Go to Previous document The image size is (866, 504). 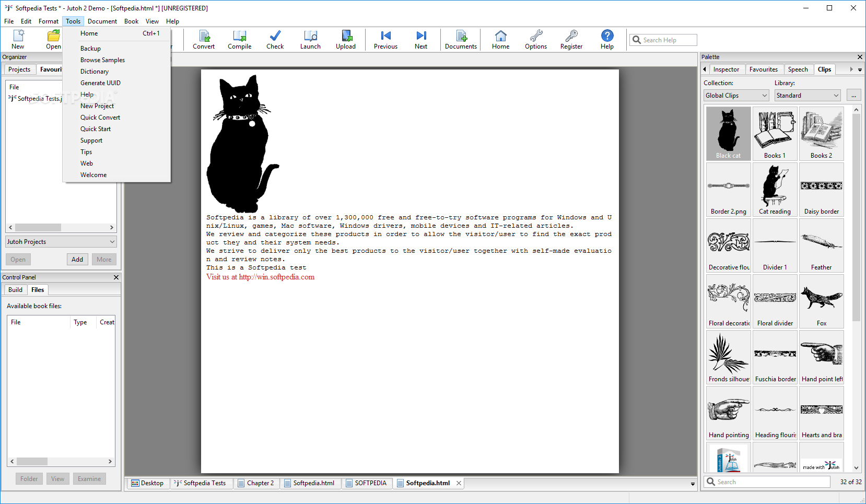[x=386, y=40]
